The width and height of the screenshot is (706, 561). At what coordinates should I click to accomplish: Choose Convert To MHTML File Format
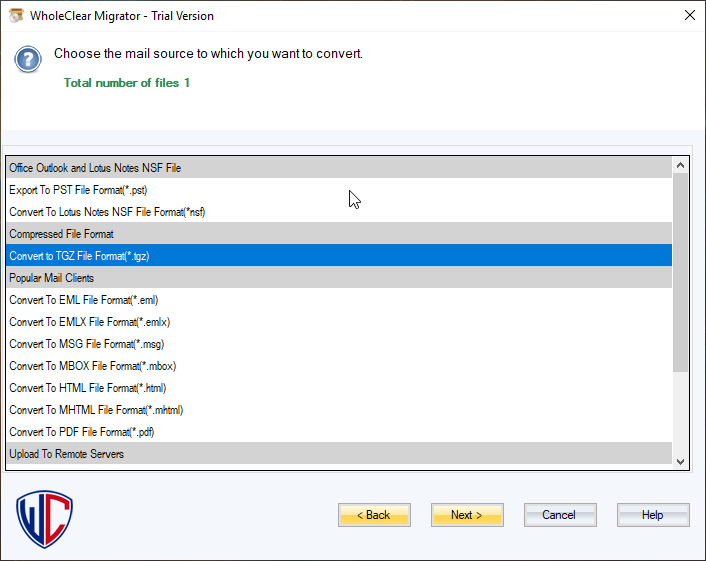tap(339, 410)
